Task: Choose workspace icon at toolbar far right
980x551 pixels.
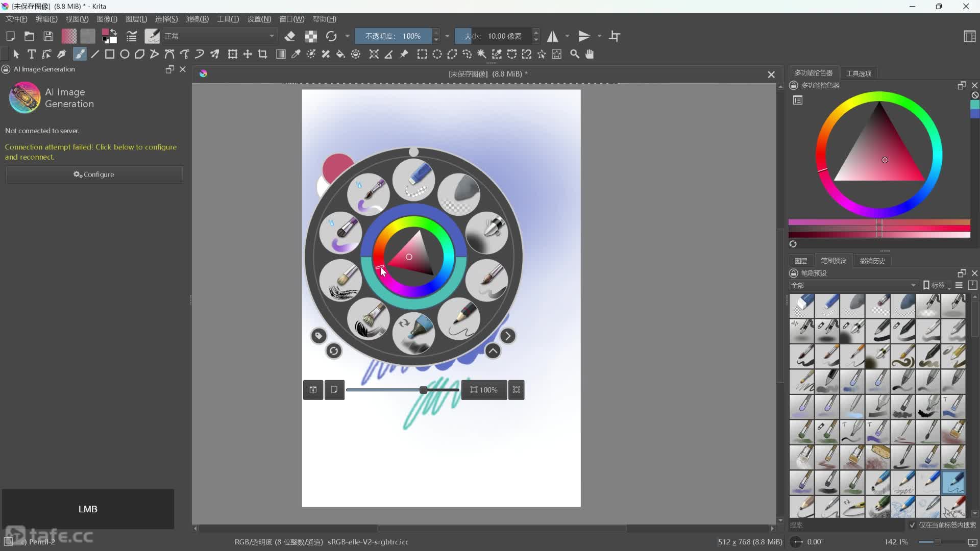Action: 970,36
